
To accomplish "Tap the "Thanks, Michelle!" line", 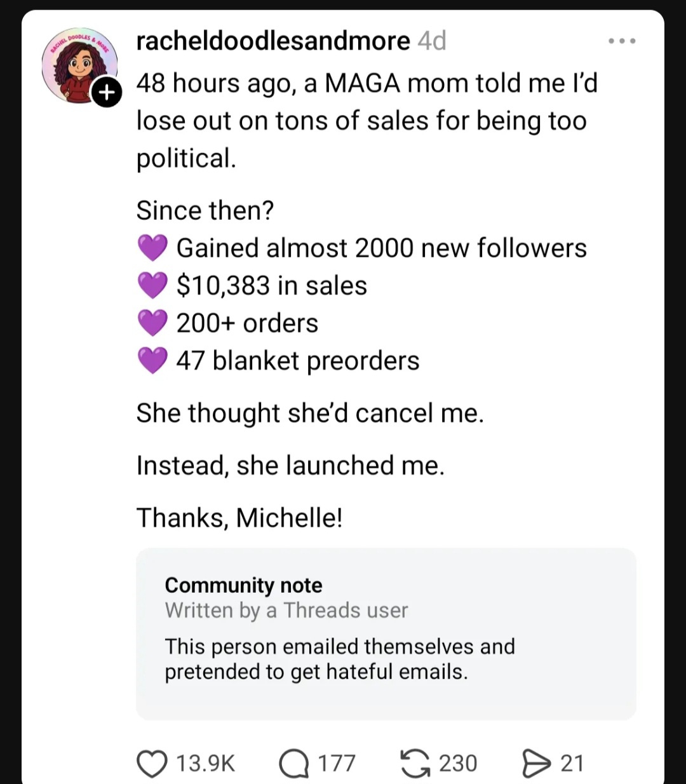I will pyautogui.click(x=239, y=517).
